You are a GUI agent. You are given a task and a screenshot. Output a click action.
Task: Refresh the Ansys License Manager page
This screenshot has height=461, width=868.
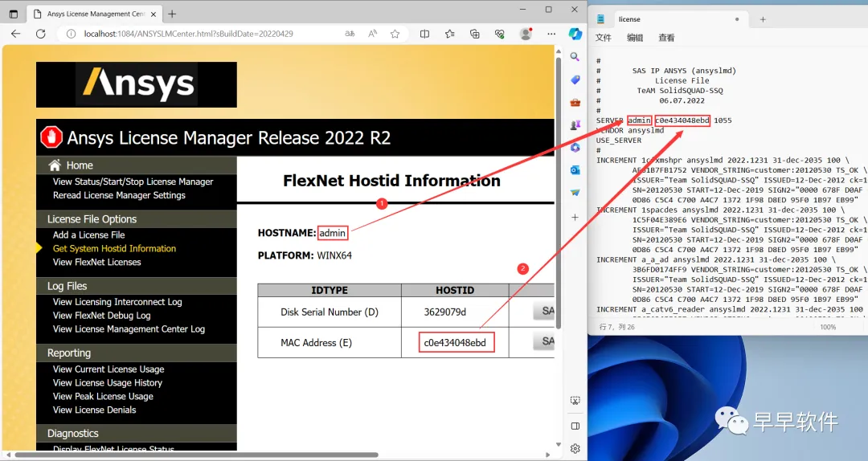coord(40,34)
